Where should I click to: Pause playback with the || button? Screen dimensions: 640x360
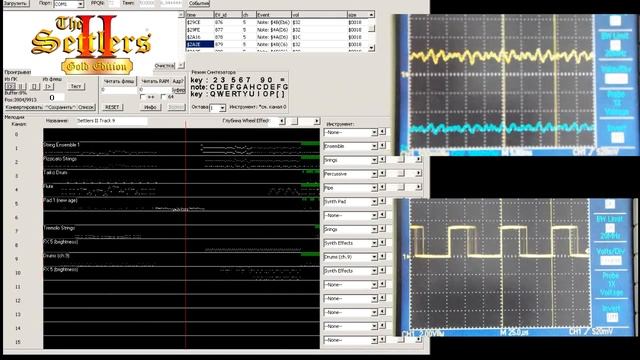tap(22, 87)
